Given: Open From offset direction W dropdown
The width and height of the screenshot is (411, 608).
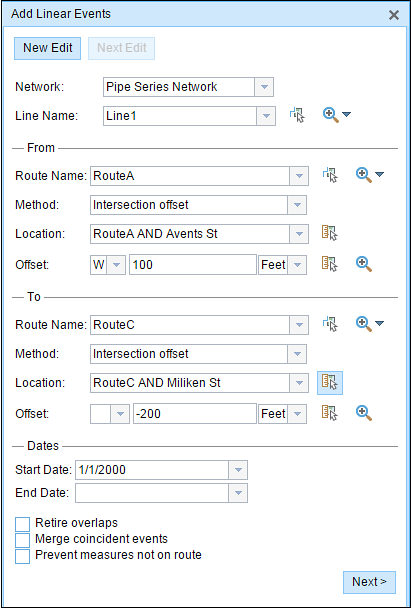Looking at the screenshot, I should [x=116, y=265].
